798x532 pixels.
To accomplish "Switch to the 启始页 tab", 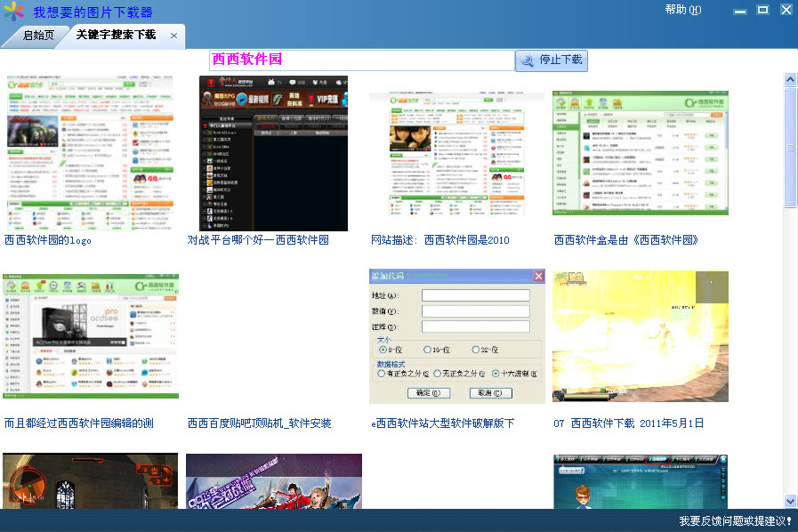I will click(x=38, y=36).
